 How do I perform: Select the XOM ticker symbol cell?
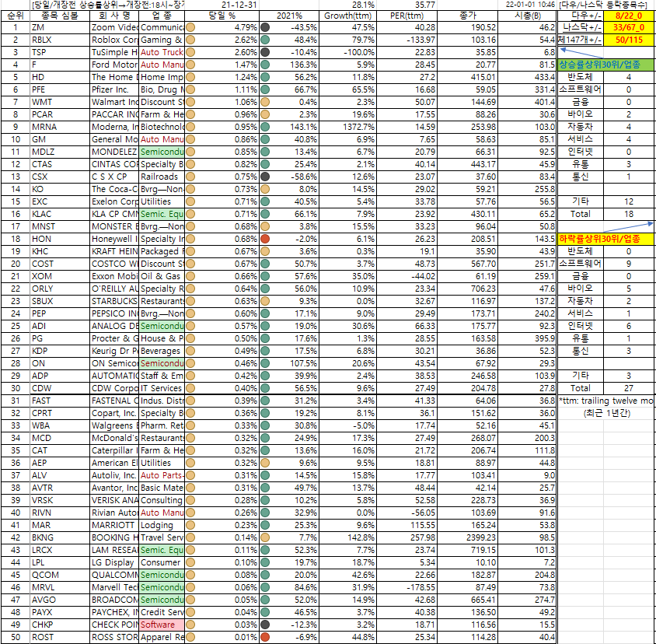(x=61, y=276)
